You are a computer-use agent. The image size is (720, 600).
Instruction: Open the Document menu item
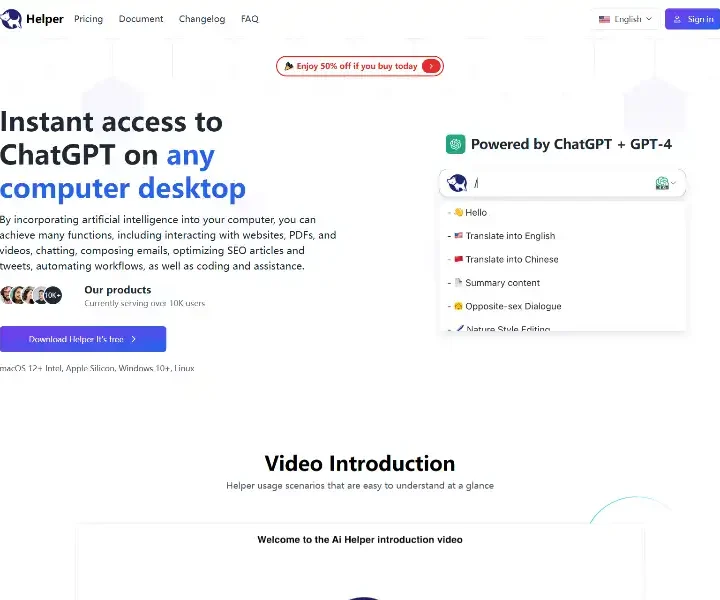141,19
